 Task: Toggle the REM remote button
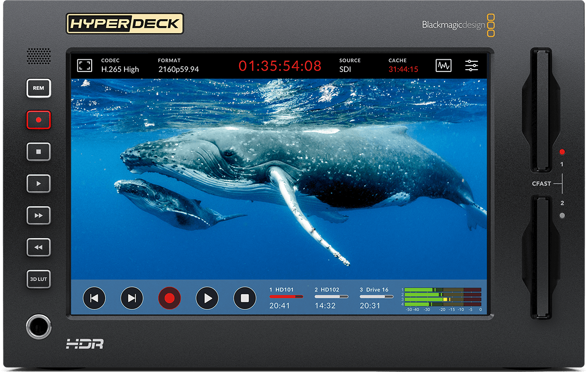[39, 88]
